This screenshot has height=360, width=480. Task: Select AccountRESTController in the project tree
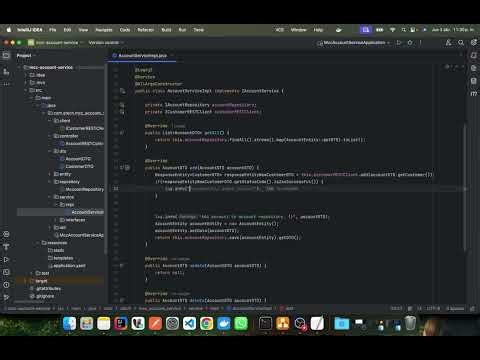(82, 143)
